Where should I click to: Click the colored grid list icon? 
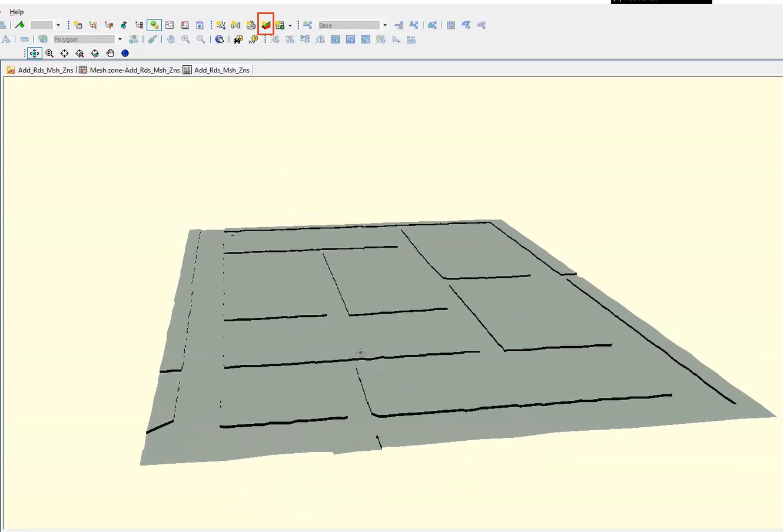[x=185, y=25]
